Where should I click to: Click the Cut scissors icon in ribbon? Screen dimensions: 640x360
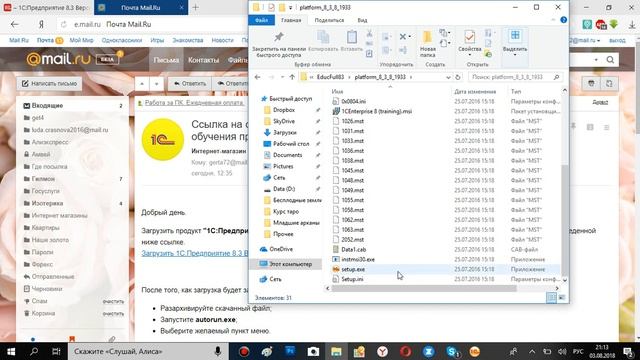coord(369,33)
